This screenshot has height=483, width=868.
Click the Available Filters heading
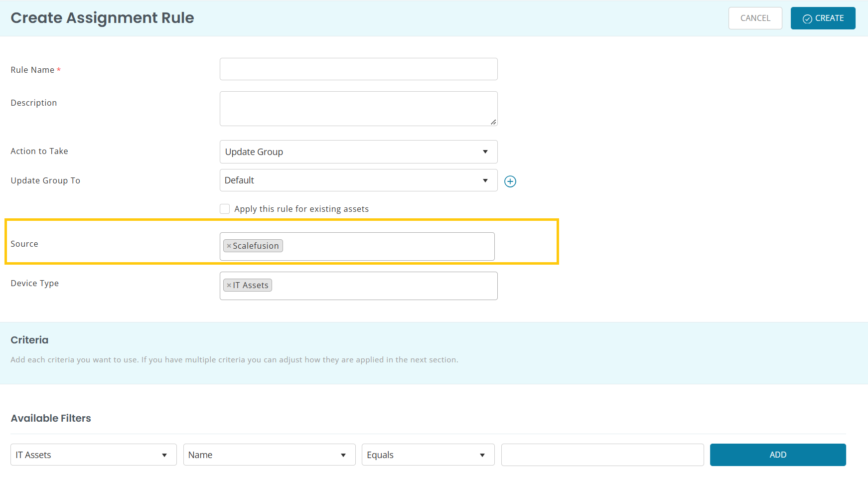(51, 418)
